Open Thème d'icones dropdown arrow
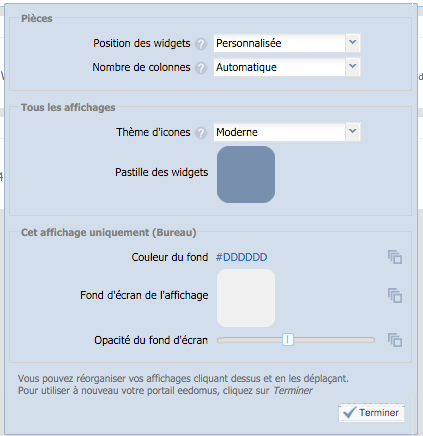This screenshot has height=436, width=423. click(353, 132)
